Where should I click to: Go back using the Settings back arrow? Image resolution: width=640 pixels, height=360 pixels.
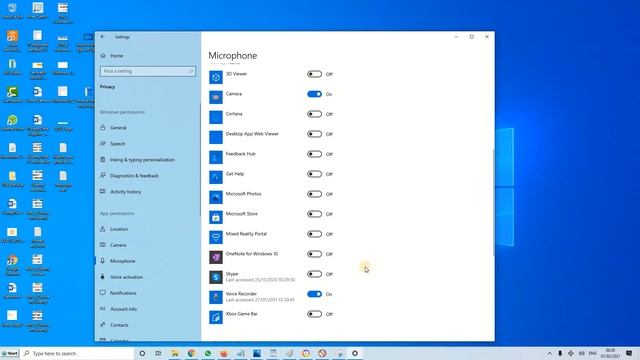(102, 37)
